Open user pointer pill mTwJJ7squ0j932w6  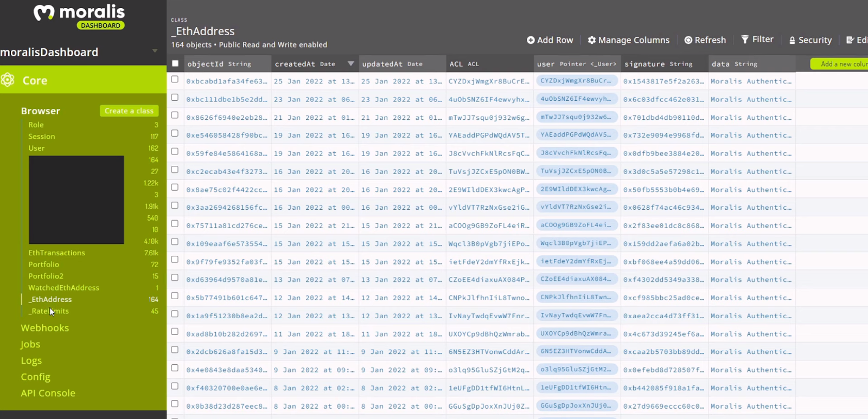pos(577,117)
